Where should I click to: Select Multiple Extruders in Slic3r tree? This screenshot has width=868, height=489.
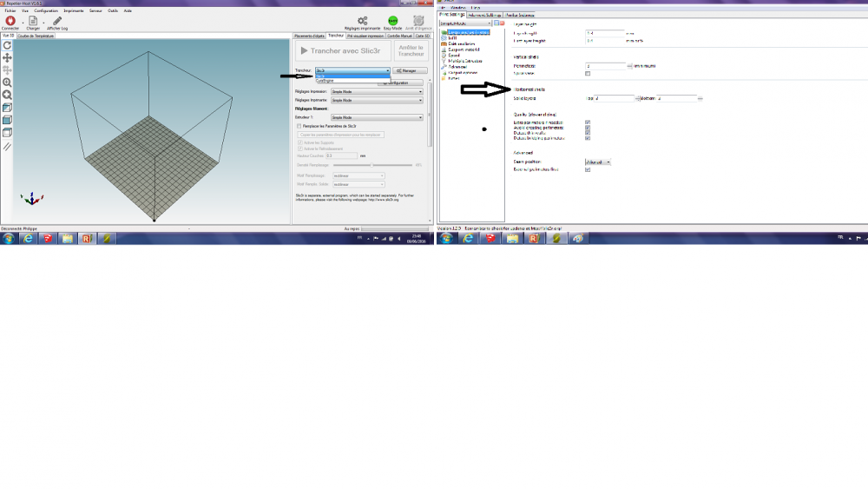click(x=465, y=61)
